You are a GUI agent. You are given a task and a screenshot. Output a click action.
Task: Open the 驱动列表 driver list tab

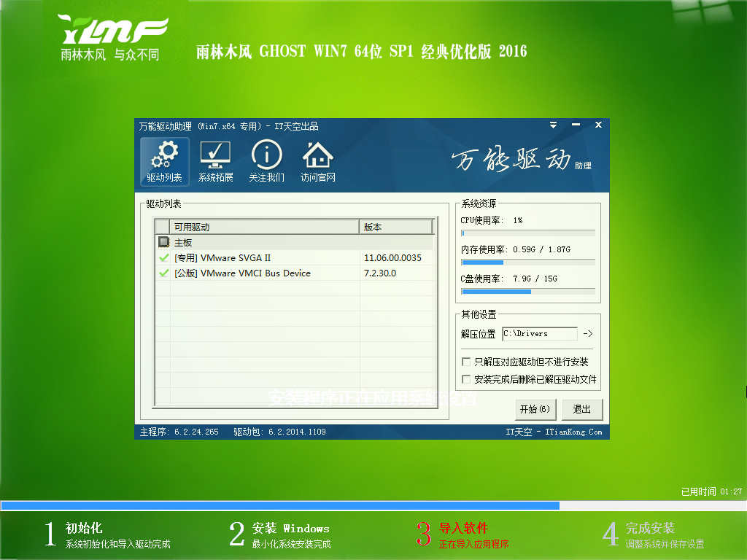(x=164, y=161)
